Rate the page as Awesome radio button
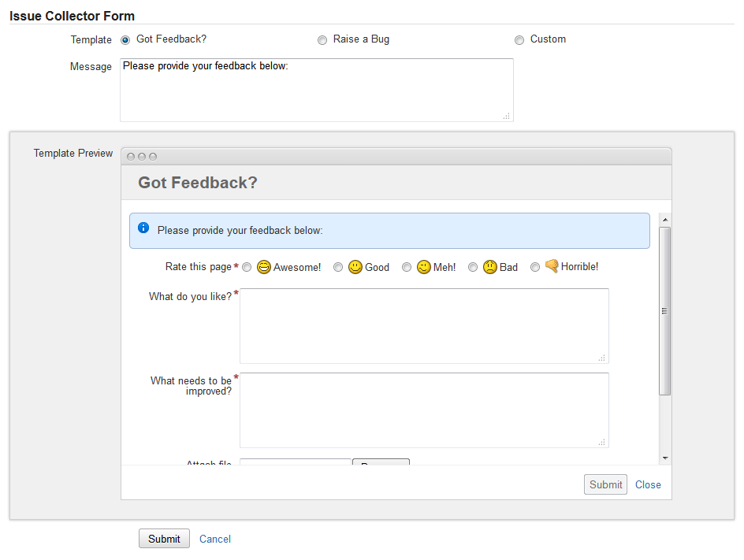The image size is (744, 560). coord(247,268)
